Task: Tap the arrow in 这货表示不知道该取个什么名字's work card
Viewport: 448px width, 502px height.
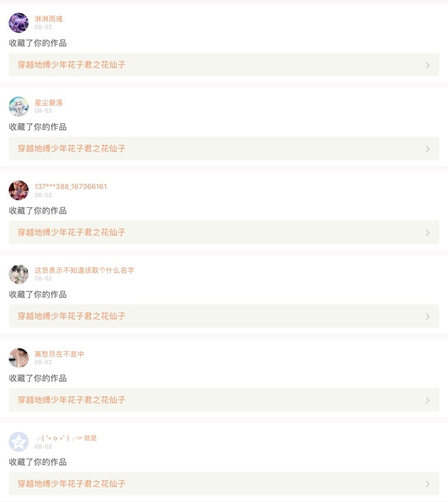Action: (428, 316)
